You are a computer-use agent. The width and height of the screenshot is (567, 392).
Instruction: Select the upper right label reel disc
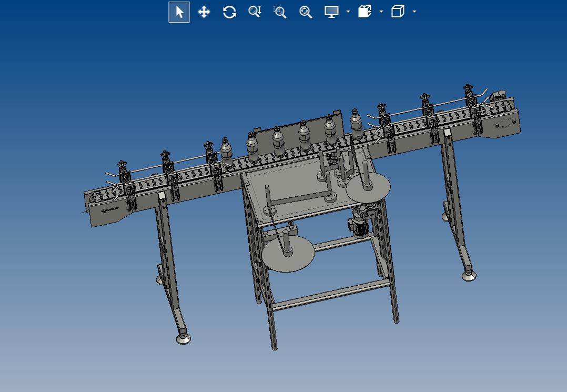[x=368, y=187]
